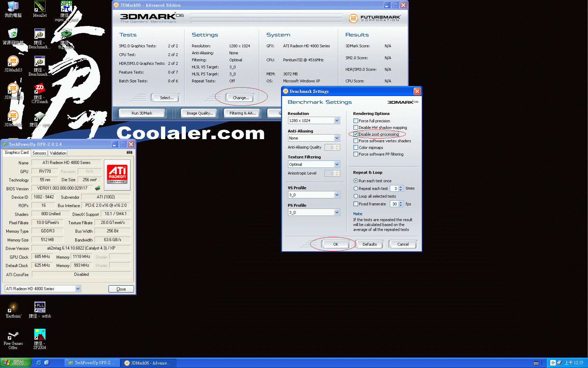Click the BIOS save chip icon in GPU-Z
This screenshot has width=588, height=368.
98,188
